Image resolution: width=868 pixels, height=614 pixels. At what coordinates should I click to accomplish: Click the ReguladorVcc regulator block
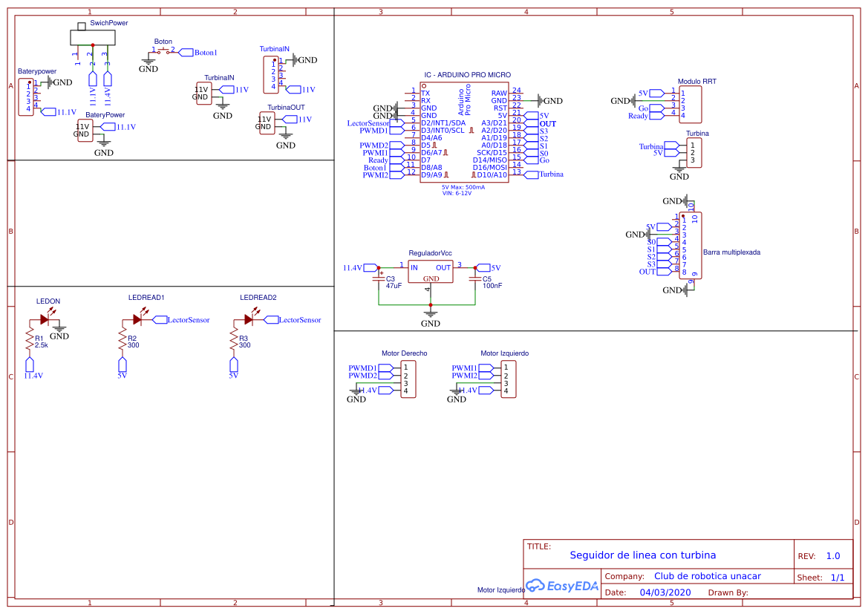[431, 272]
